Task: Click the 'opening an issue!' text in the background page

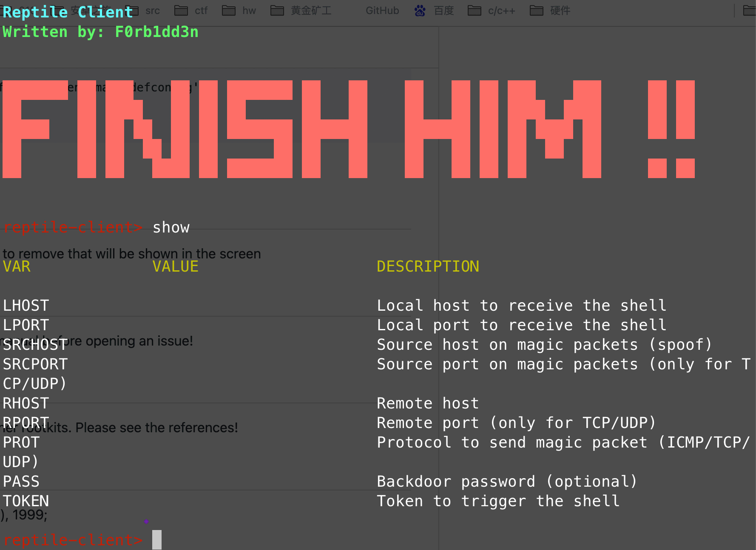Action: tap(139, 341)
